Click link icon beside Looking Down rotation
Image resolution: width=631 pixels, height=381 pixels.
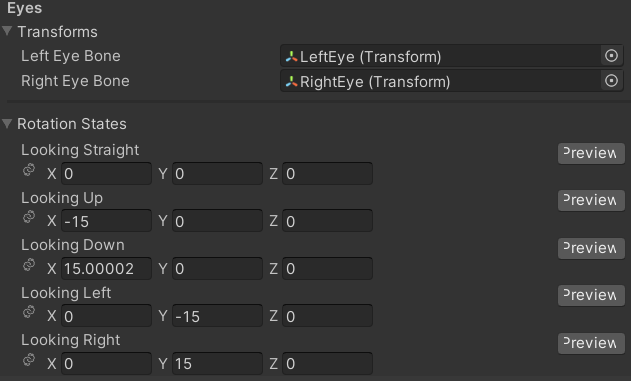click(x=29, y=265)
